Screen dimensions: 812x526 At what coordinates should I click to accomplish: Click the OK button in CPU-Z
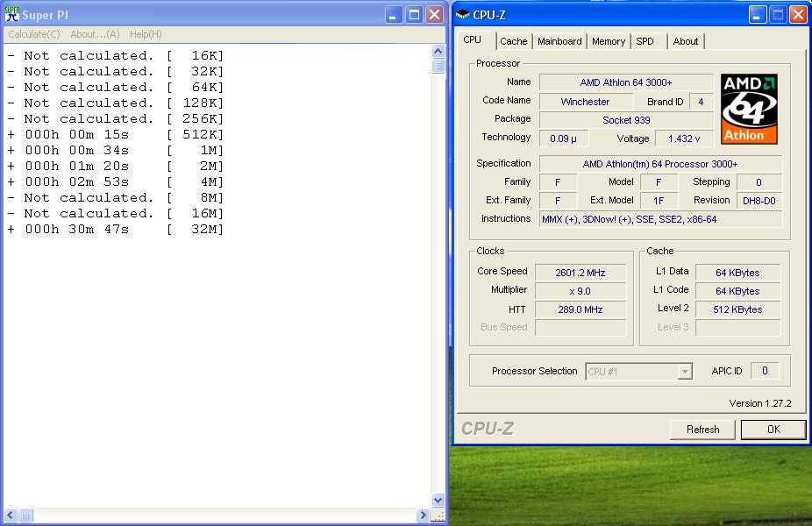773,430
